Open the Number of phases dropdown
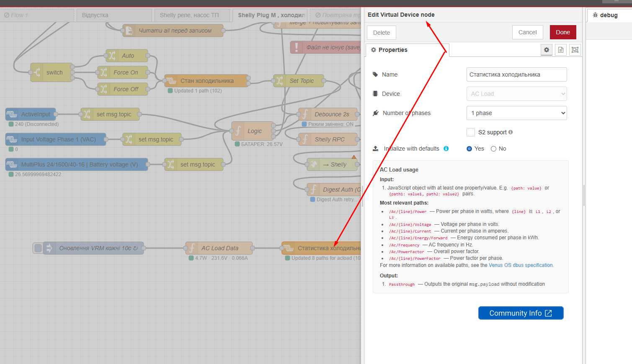Viewport: 632px width, 364px height. [516, 113]
